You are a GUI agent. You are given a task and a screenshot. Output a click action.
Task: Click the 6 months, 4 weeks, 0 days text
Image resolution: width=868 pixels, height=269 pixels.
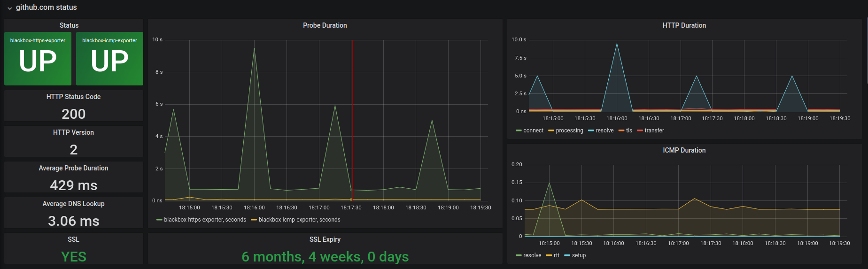coord(325,256)
